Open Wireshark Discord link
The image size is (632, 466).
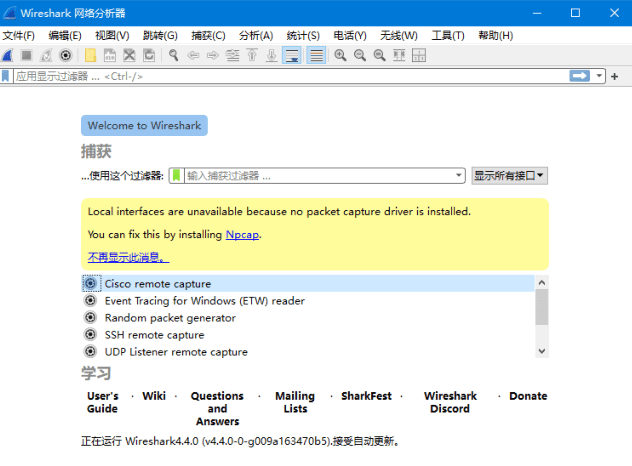point(450,402)
